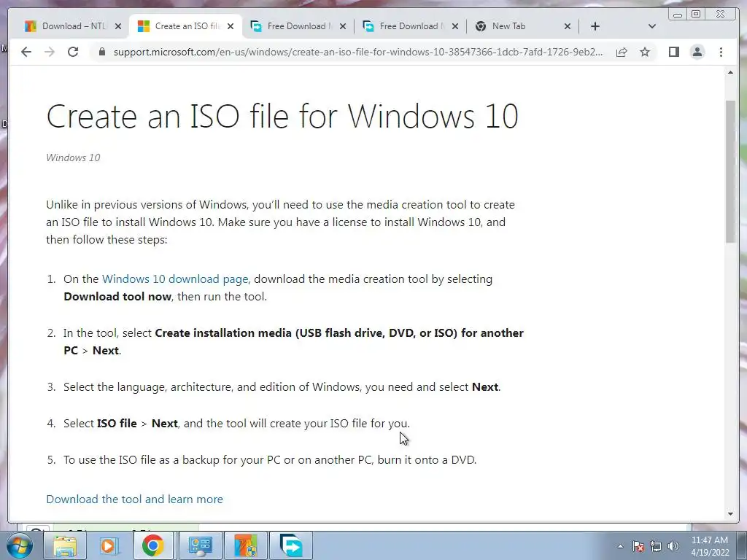This screenshot has width=747, height=560.
Task: Open the volume speaker icon
Action: [x=673, y=546]
